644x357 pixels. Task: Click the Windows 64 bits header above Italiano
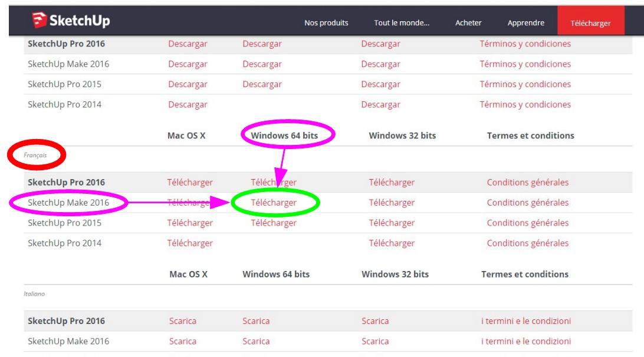click(276, 274)
